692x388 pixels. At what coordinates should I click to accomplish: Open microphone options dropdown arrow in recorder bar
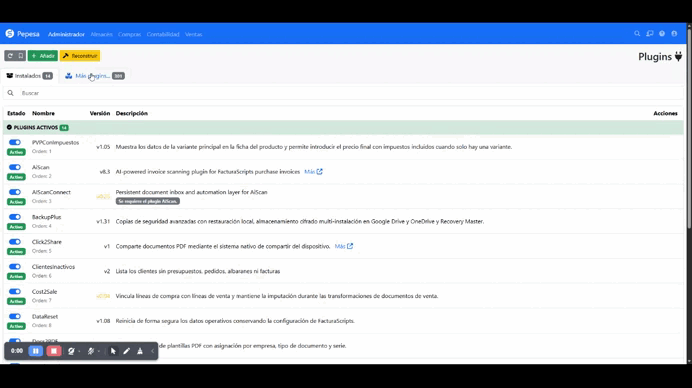point(99,351)
